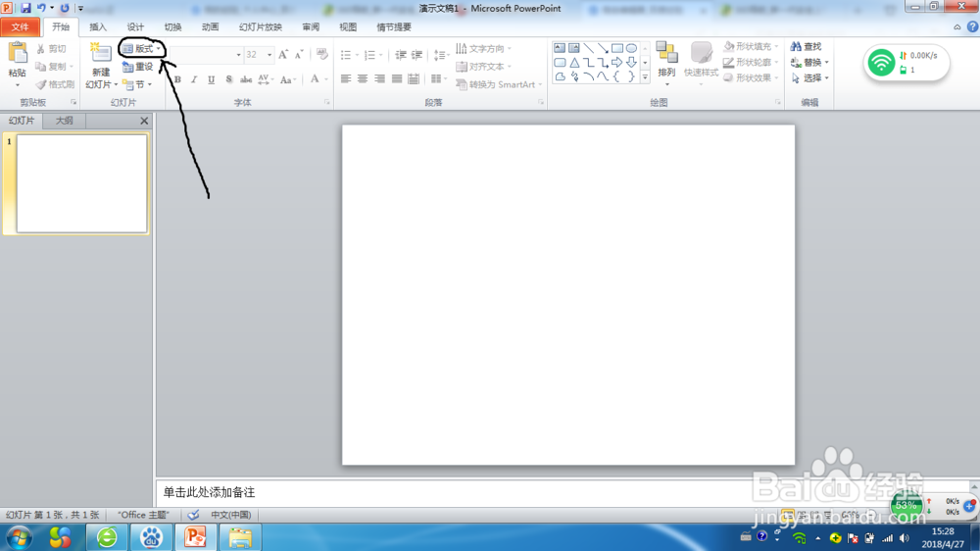Open the 文字方向 (Text Direction) dropdown
This screenshot has height=551, width=980.
pyautogui.click(x=484, y=49)
